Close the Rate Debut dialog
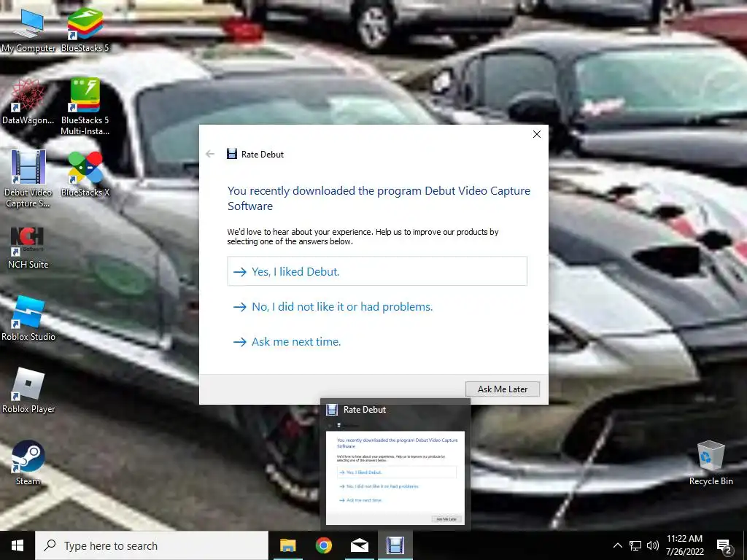747x560 pixels. [x=537, y=134]
